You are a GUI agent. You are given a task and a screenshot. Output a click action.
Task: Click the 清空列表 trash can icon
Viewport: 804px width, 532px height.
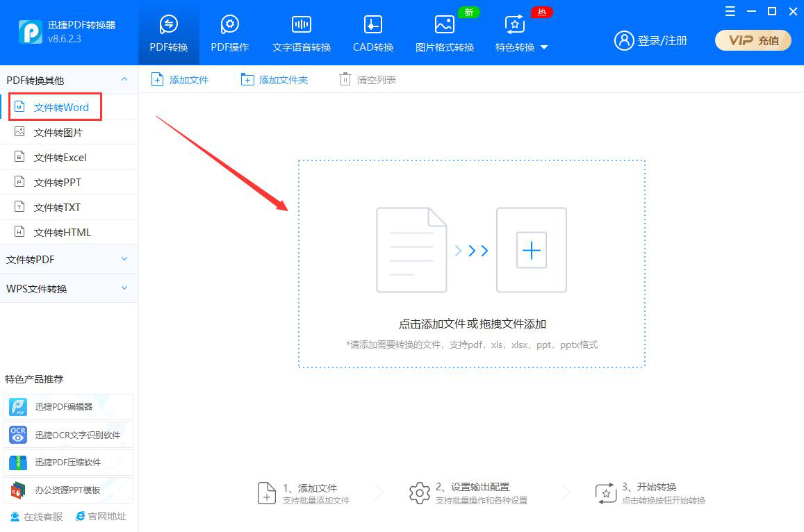(x=345, y=79)
